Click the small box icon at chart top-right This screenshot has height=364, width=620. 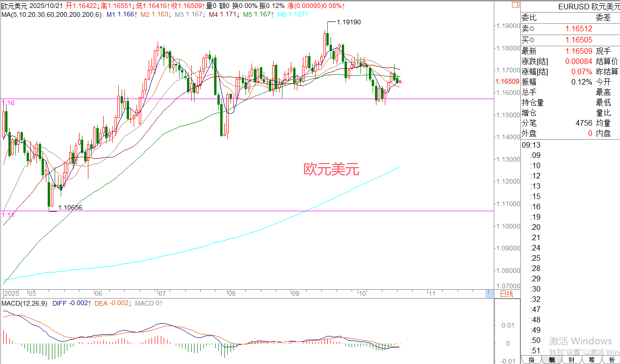pyautogui.click(x=515, y=5)
